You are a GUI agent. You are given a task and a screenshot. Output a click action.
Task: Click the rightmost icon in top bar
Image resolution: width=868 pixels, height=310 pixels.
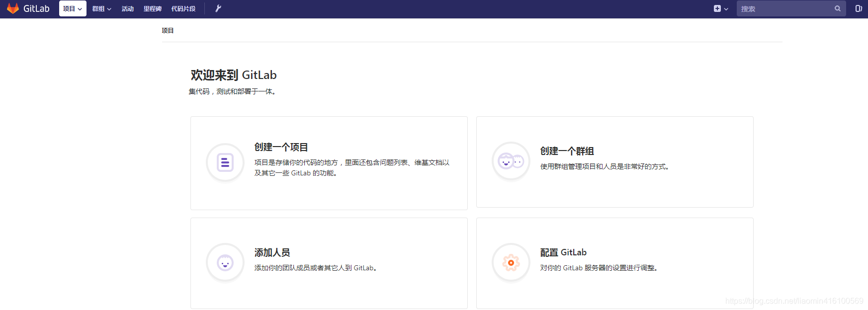pyautogui.click(x=858, y=8)
